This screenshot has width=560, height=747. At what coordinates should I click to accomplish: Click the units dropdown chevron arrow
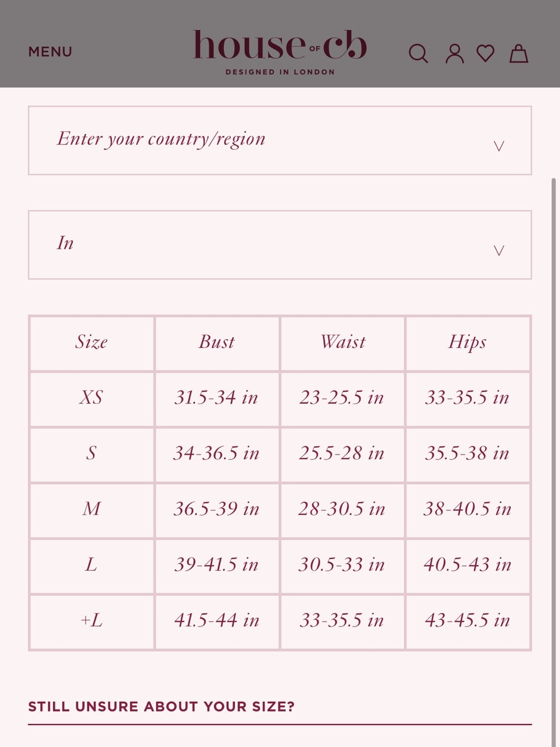click(x=499, y=250)
